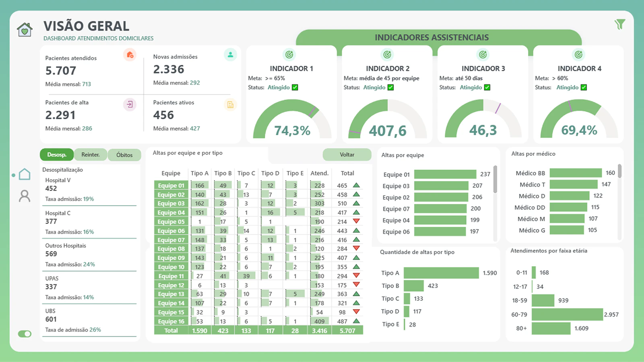Click the red down arrow for Equipe 05
Image resolution: width=644 pixels, height=362 pixels.
(356, 221)
